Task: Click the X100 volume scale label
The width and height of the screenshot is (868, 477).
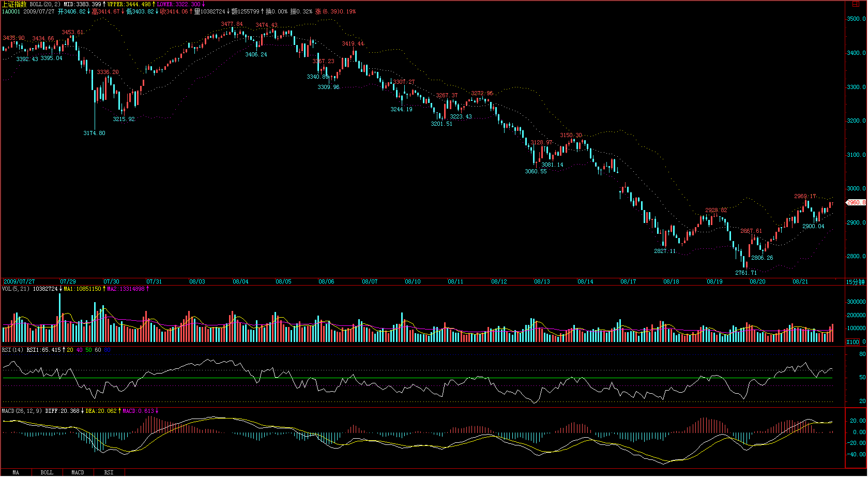Action: tap(852, 342)
